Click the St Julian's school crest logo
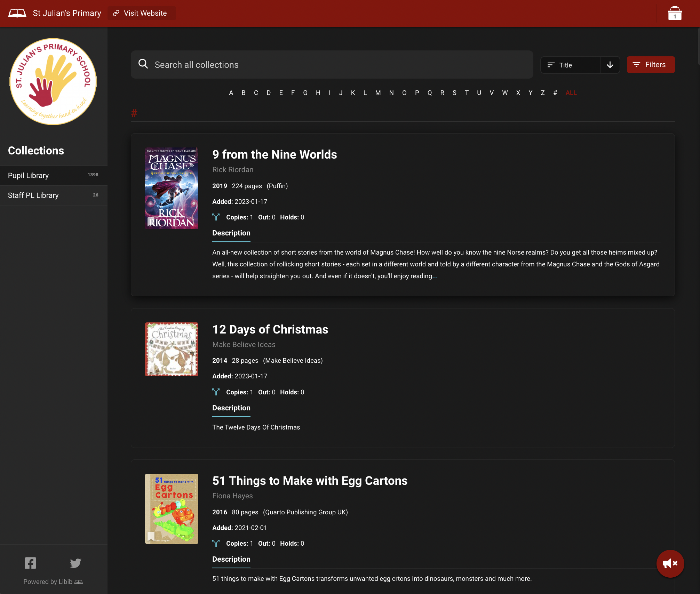Image resolution: width=700 pixels, height=594 pixels. click(53, 81)
